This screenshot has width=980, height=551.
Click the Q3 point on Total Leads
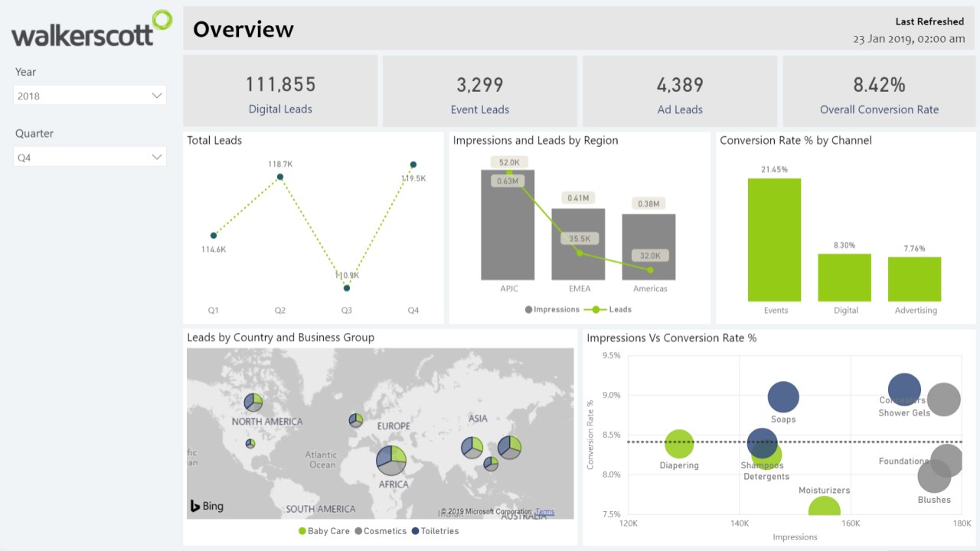pos(347,288)
